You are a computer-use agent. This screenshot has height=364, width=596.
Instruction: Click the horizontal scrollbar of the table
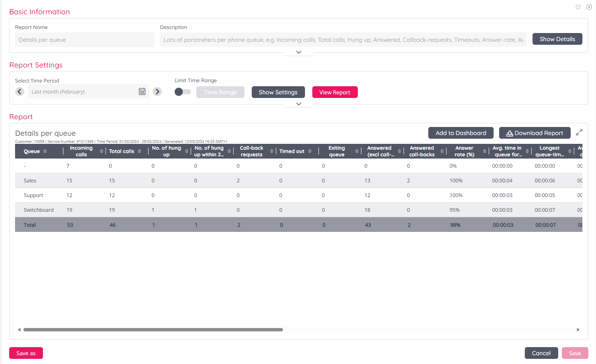pyautogui.click(x=153, y=330)
